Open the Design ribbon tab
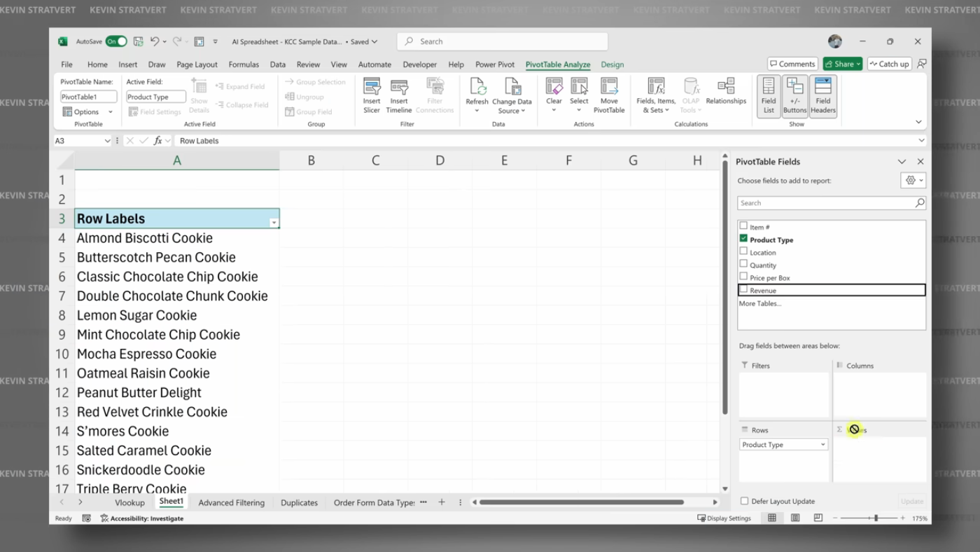Screen dimensions: 980x552 tap(612, 64)
